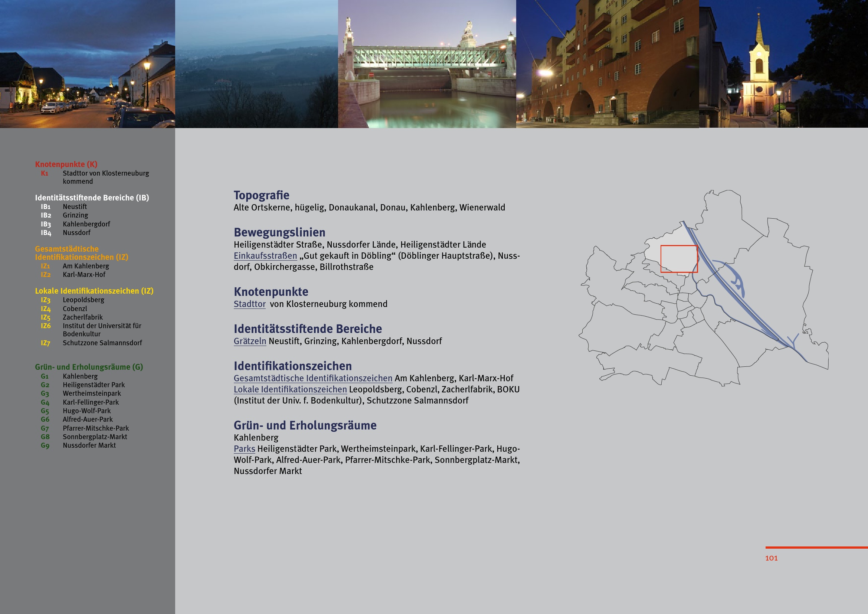Open the Karl-Marx-Hof building photo

pyautogui.click(x=607, y=64)
